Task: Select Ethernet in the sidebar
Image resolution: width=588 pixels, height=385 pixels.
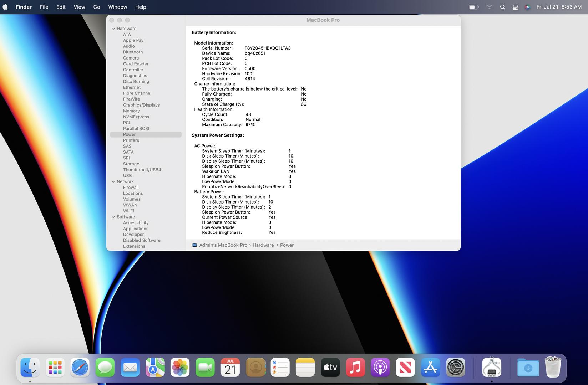Action: coord(132,87)
